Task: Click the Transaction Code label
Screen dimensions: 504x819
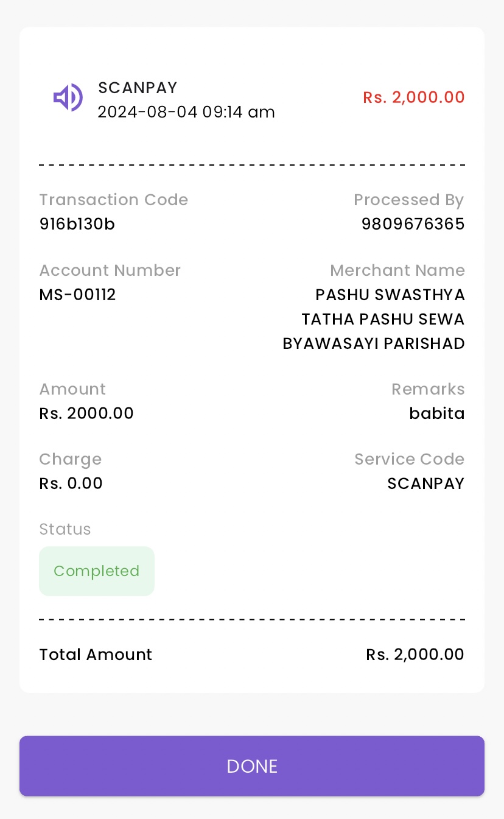Action: (x=114, y=200)
